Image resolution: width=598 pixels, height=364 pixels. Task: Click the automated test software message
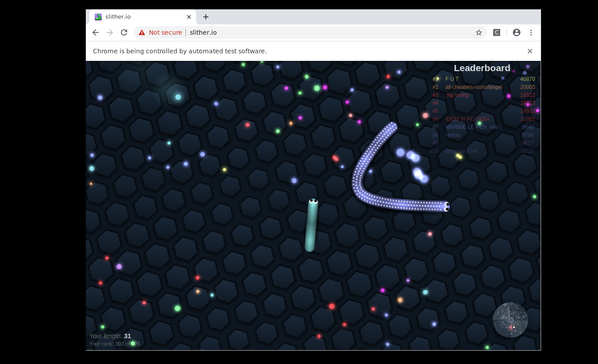[180, 51]
